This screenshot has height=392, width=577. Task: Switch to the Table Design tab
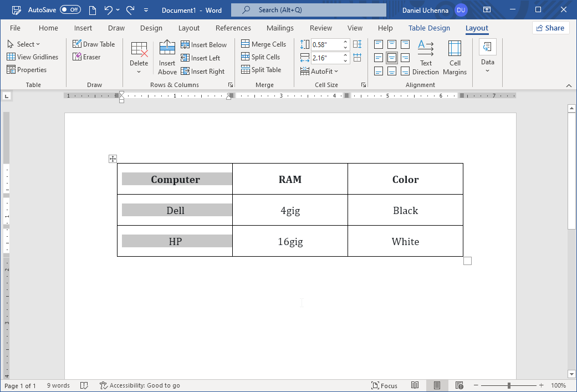tap(429, 28)
